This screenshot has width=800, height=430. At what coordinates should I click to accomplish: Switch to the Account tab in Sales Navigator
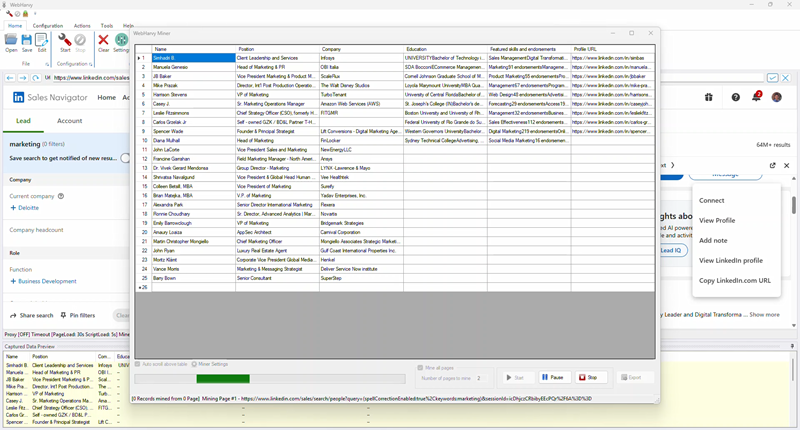69,121
